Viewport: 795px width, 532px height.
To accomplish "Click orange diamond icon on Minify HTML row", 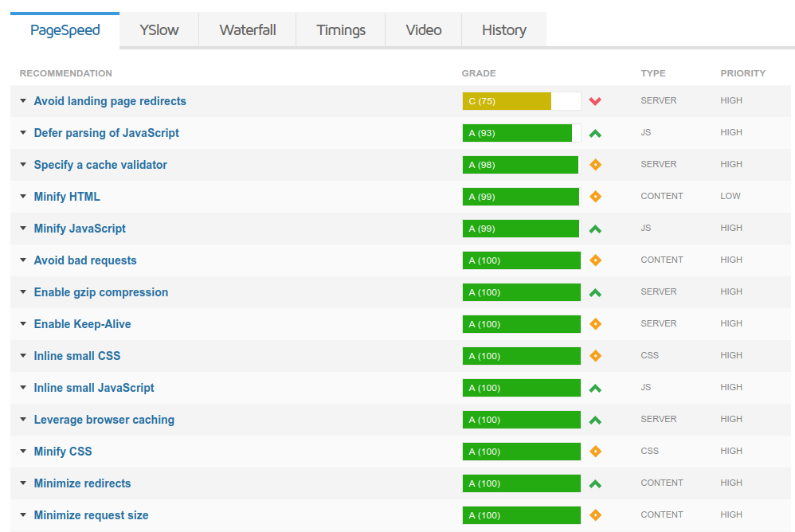I will point(595,197).
